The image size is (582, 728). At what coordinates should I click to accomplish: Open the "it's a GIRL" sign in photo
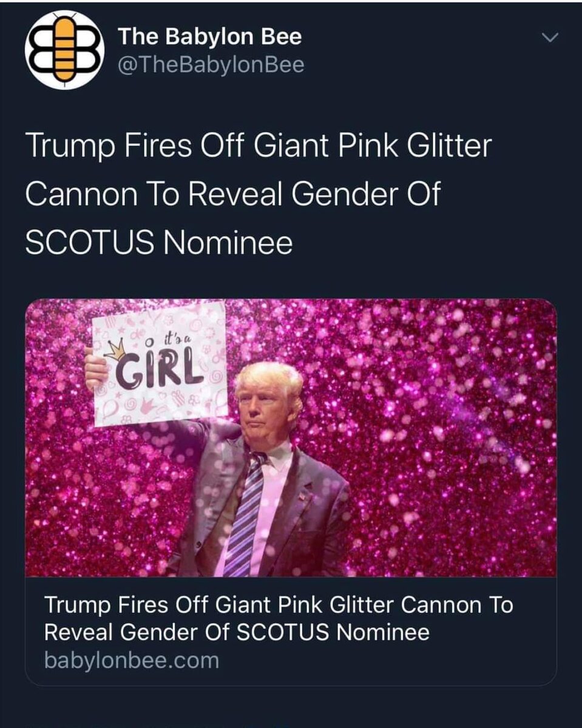pyautogui.click(x=160, y=364)
